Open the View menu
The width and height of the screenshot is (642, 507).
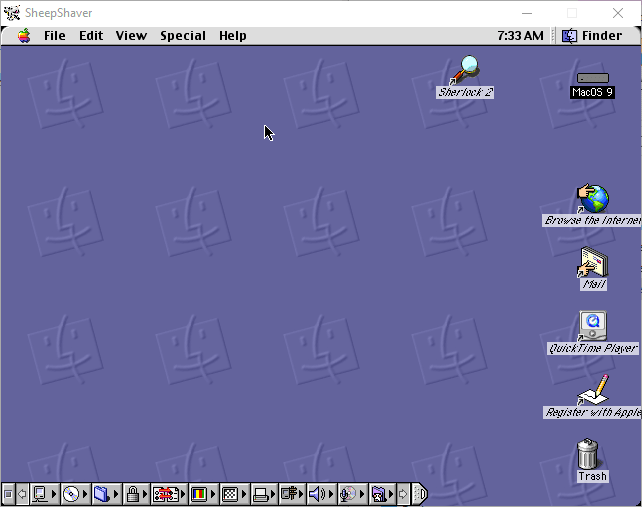coord(131,36)
